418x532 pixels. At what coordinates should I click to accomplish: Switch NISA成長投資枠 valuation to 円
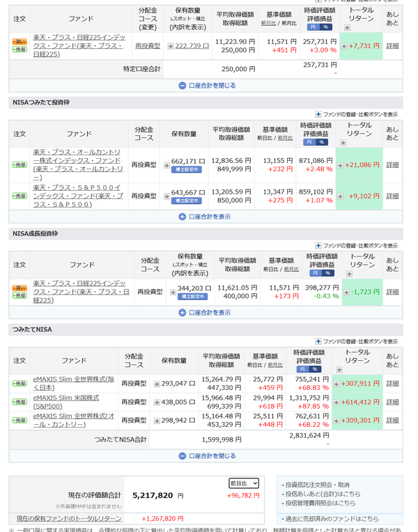pos(315,273)
